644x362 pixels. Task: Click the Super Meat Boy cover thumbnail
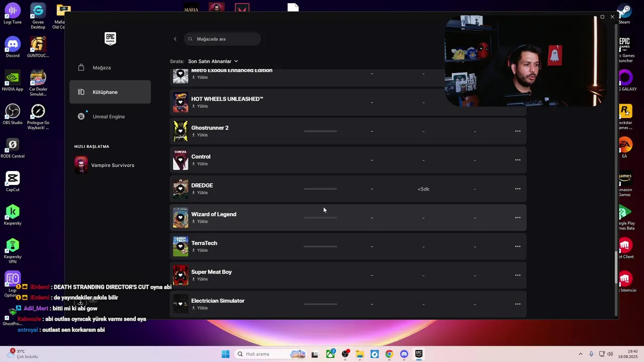(181, 275)
